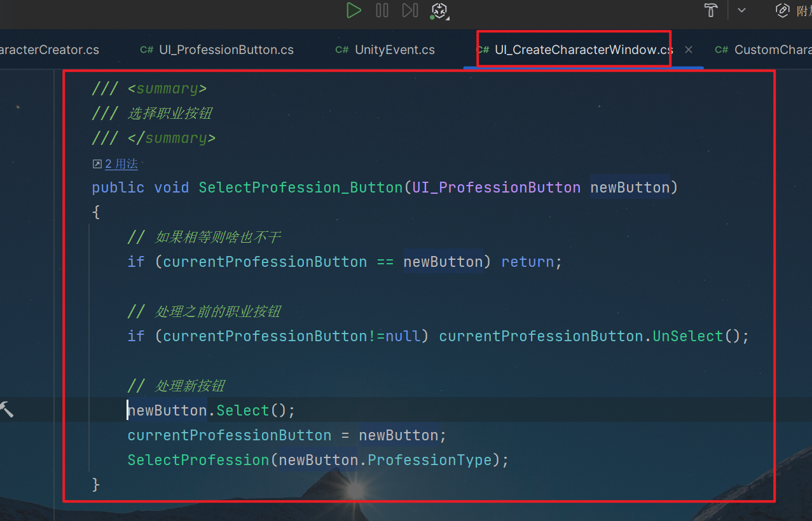
Task: Click the UnSelect method call
Action: [688, 335]
